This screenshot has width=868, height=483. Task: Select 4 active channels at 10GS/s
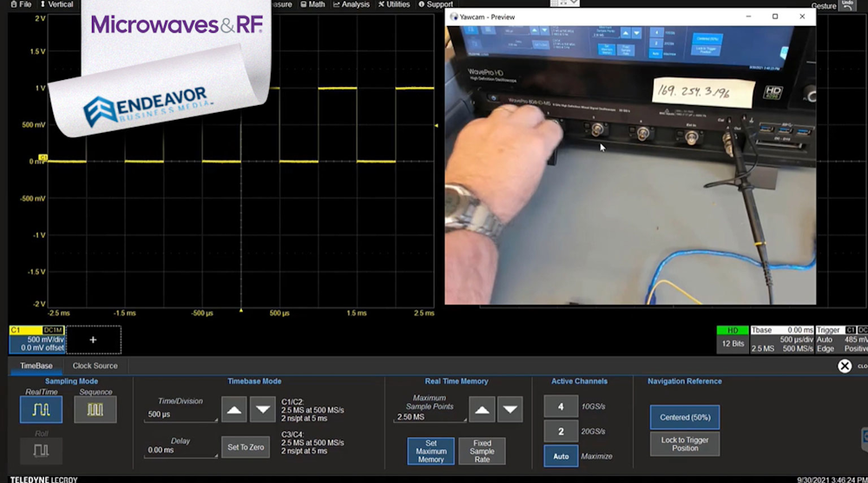pyautogui.click(x=561, y=407)
